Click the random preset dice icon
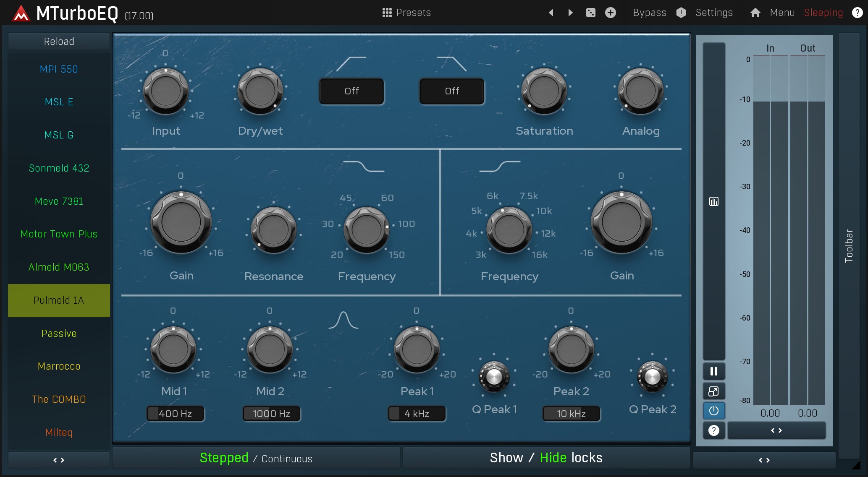Screen dimensions: 868x477 590,13
